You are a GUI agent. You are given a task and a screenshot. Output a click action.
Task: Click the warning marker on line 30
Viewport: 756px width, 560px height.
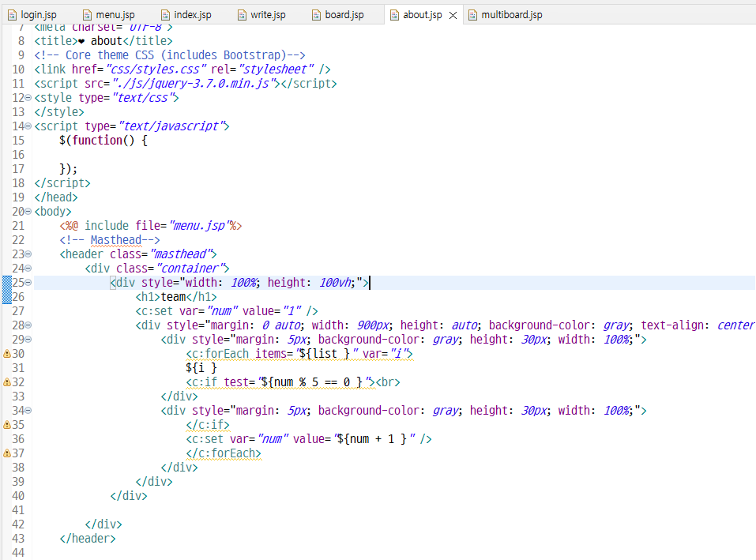(x=7, y=354)
